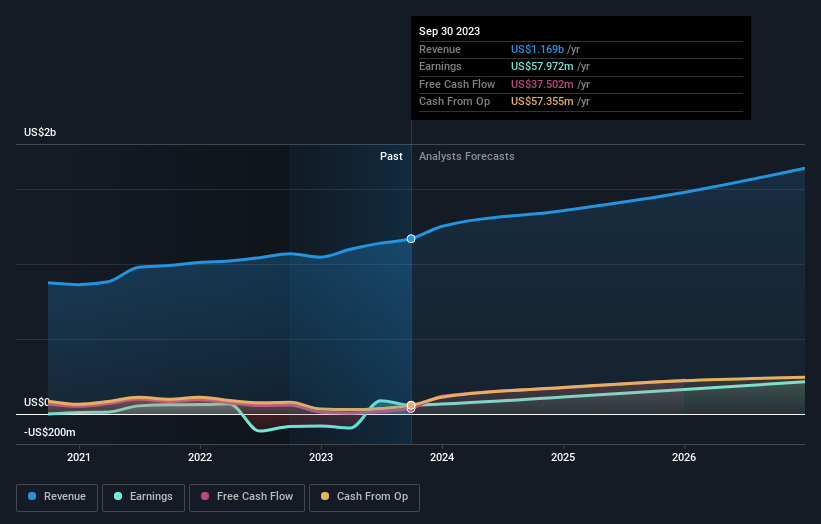Toggle the Free Cash Flow legend item
The image size is (821, 524).
click(x=247, y=497)
